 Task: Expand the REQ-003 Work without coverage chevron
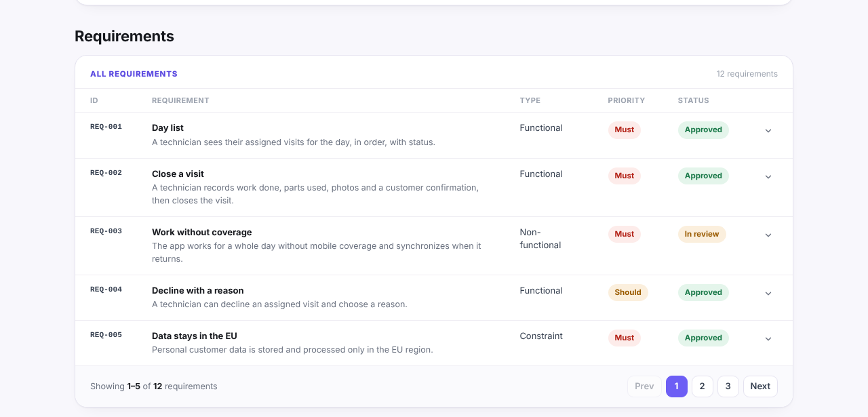768,235
